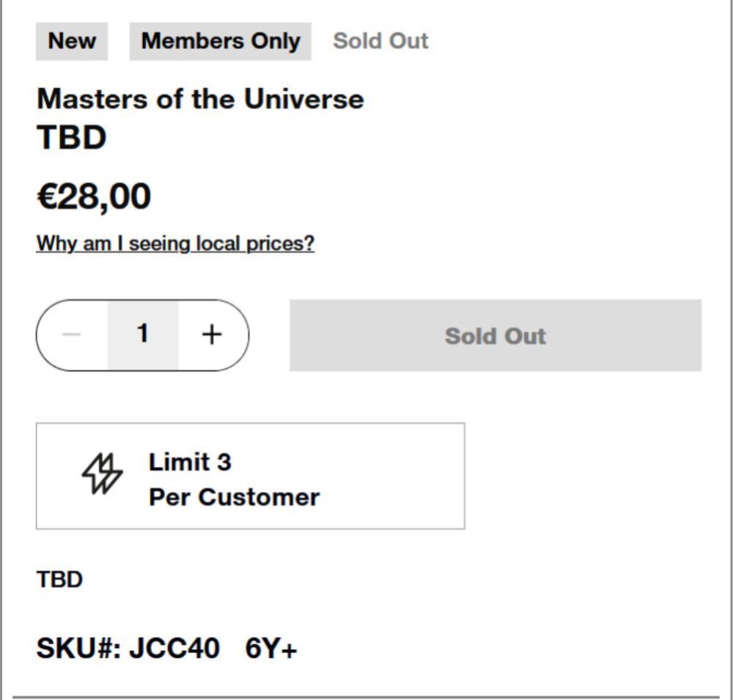Click the lightning bolt limit icon
The width and height of the screenshot is (733, 700).
(x=102, y=474)
